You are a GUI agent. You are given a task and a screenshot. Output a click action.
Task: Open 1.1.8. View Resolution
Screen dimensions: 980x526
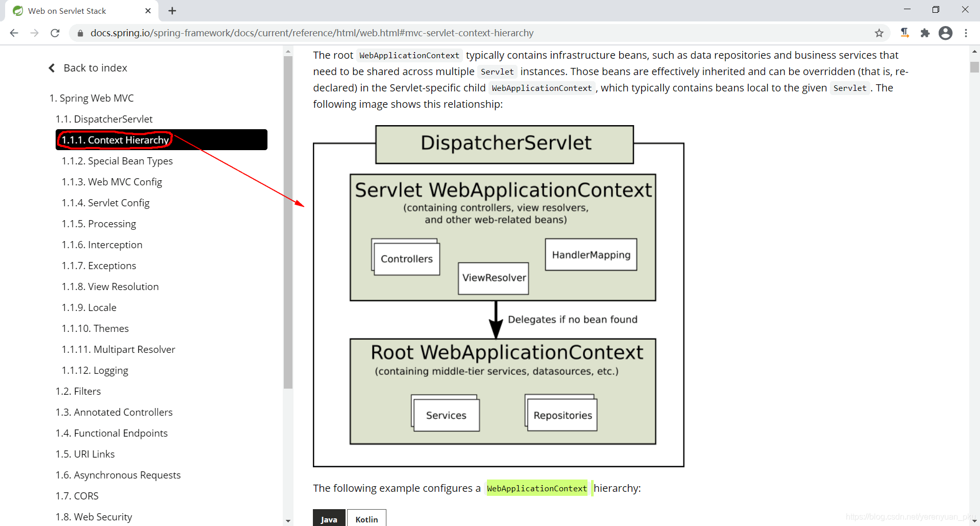(110, 286)
